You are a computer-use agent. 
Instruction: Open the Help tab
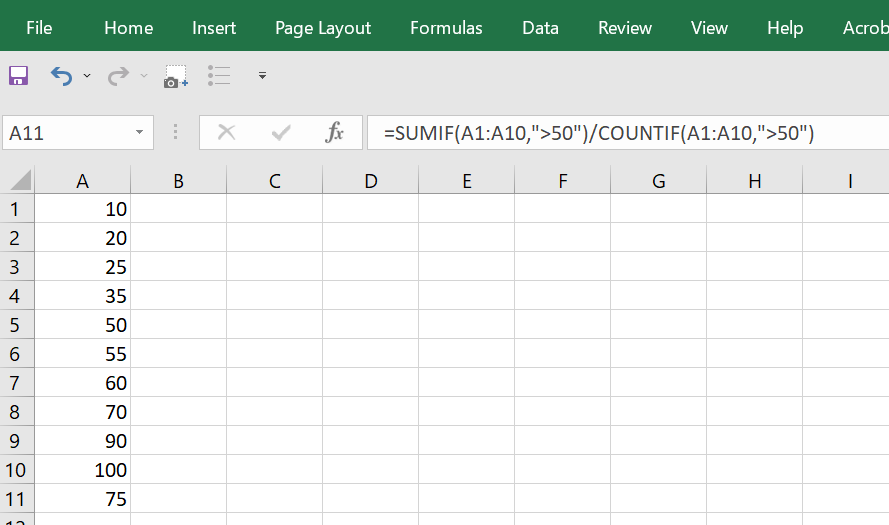[785, 28]
